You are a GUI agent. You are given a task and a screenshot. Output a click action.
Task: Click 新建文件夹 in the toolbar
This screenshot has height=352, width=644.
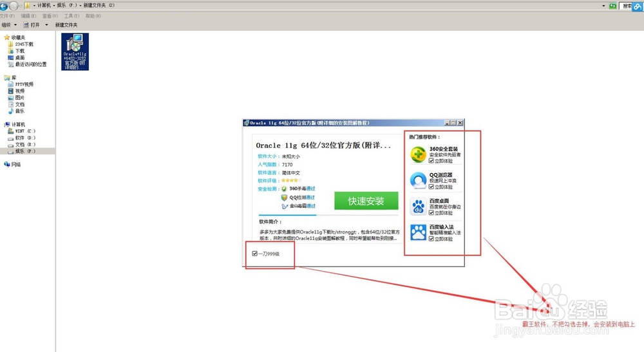[x=66, y=25]
